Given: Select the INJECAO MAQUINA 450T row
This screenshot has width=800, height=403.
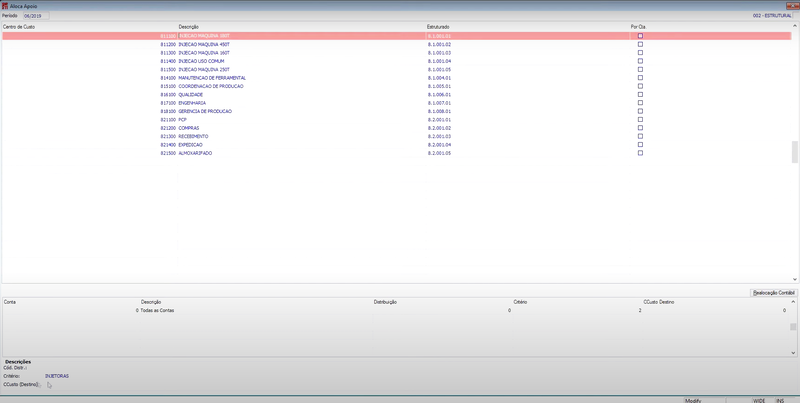Looking at the screenshot, I should (396, 44).
